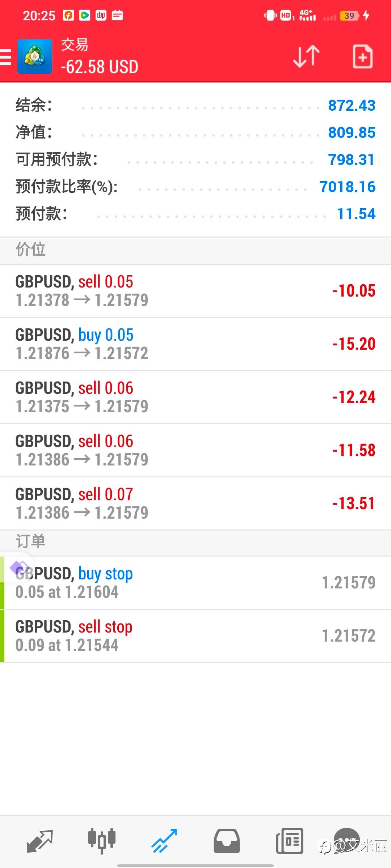The height and width of the screenshot is (868, 391).
Task: Select the GBPUSD buy stop order
Action: (x=195, y=583)
